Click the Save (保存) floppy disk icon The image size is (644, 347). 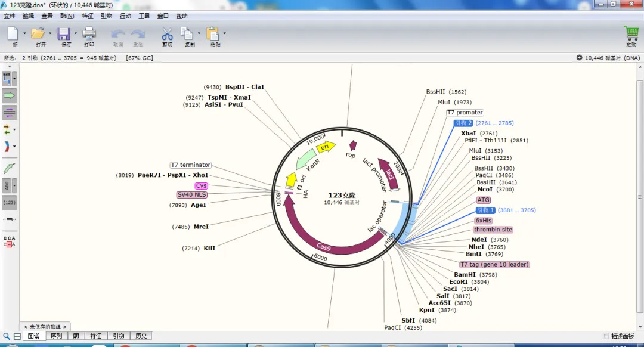click(x=64, y=33)
